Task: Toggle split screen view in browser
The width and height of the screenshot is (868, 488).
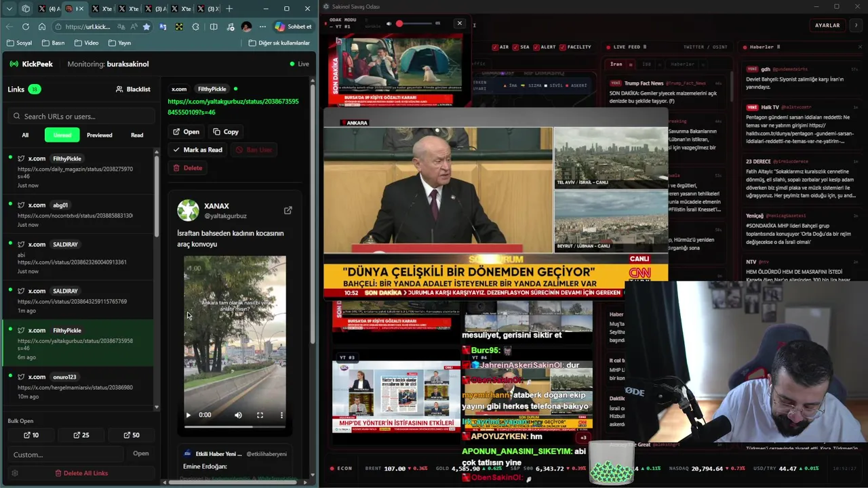Action: pos(214,26)
